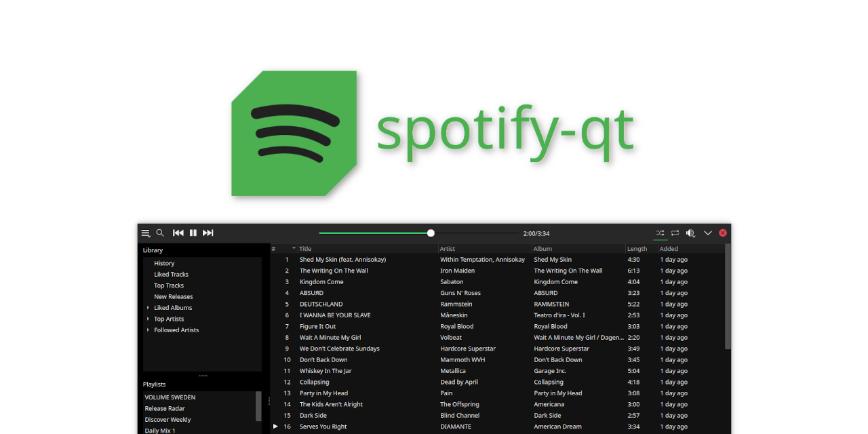Viewport: 868px width, 434px height.
Task: Select track The Writing On The Wall
Action: coord(334,271)
